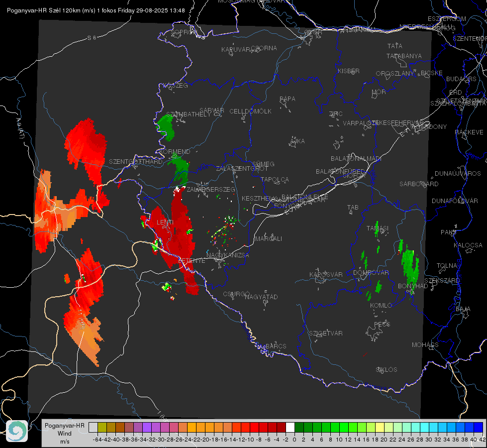Click the SIKLÓS city label
The height and width of the screenshot is (448, 487).
(x=387, y=370)
